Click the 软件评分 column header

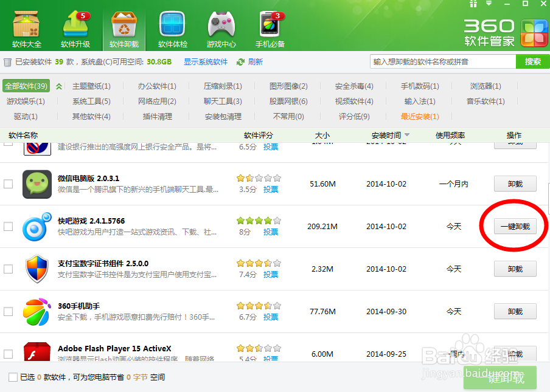tap(258, 135)
